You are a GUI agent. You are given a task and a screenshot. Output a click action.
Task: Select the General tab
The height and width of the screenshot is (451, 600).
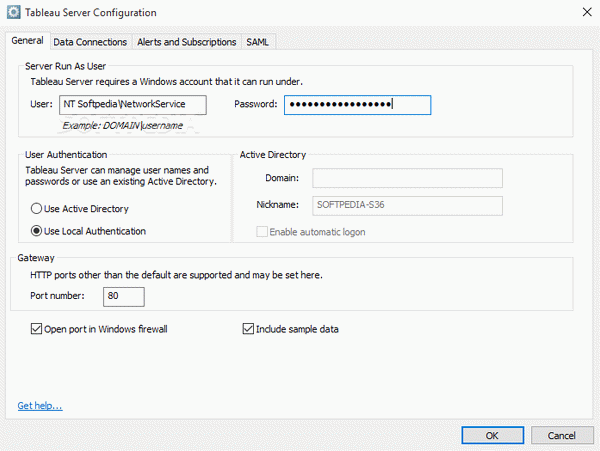27,41
